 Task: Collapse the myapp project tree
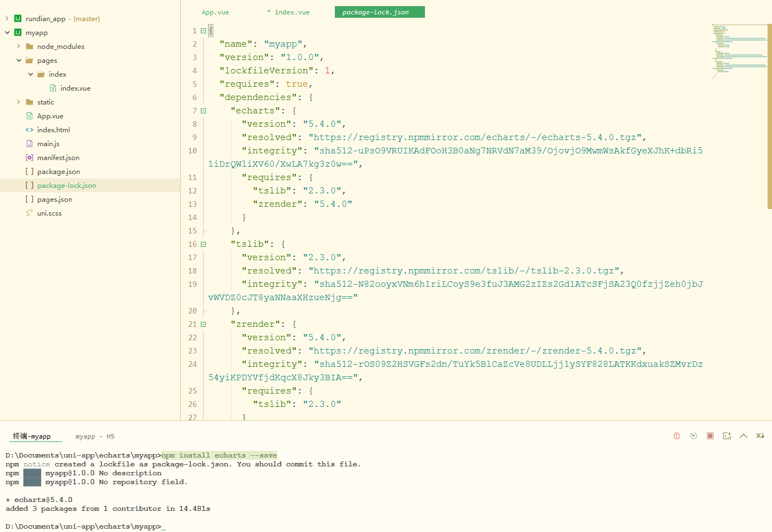point(7,32)
